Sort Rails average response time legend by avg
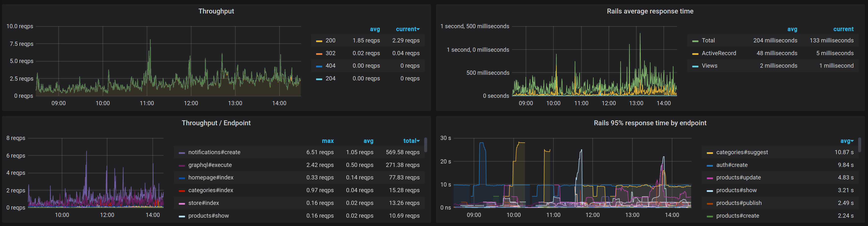This screenshot has height=226, width=868. coord(792,29)
